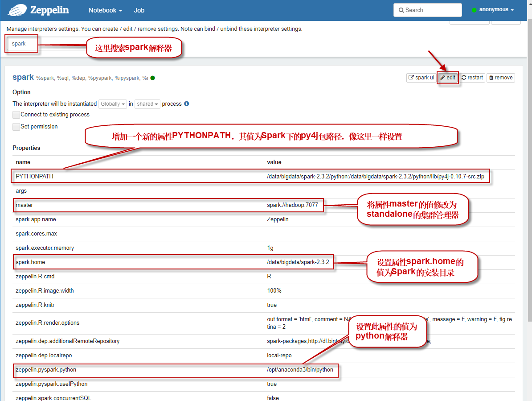
Task: Open the Notebook menu in navbar
Action: point(105,10)
